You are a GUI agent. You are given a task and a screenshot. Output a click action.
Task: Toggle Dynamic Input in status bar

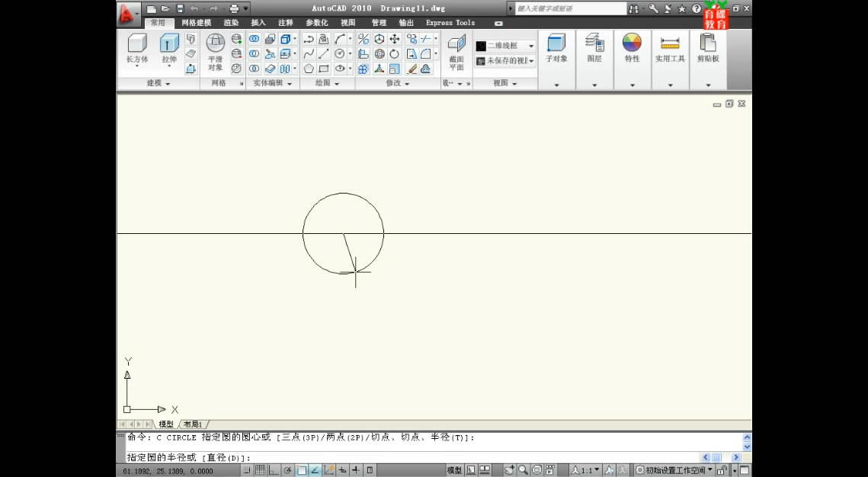[343, 470]
